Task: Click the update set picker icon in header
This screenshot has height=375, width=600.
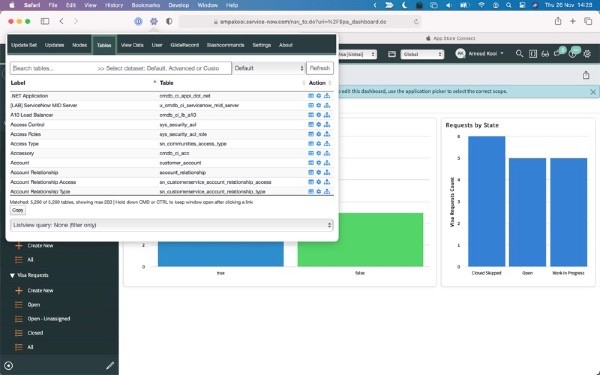Action: (x=392, y=54)
